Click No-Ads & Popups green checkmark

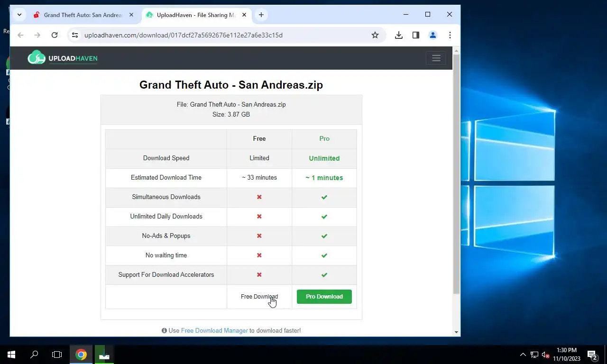pos(324,236)
